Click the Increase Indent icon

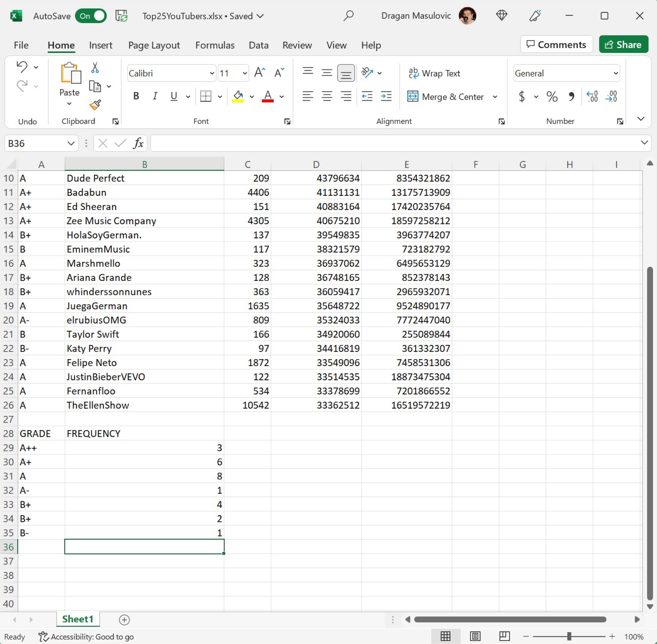(386, 96)
